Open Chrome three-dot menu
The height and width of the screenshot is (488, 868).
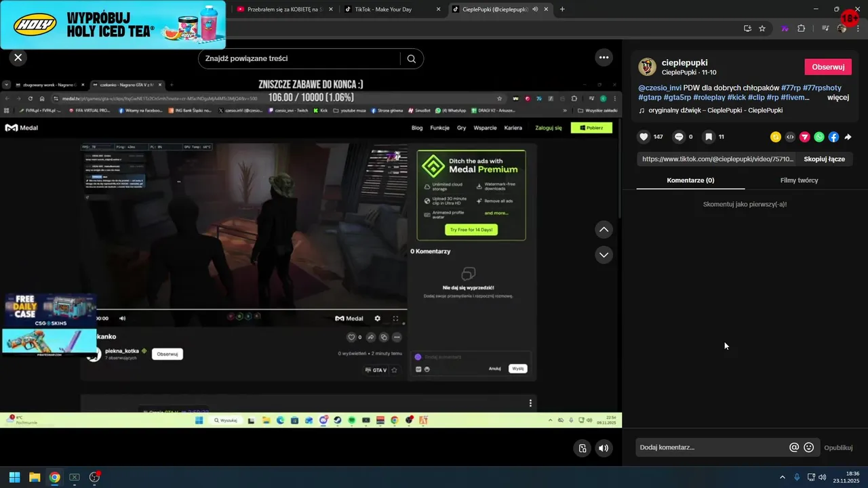[859, 28]
